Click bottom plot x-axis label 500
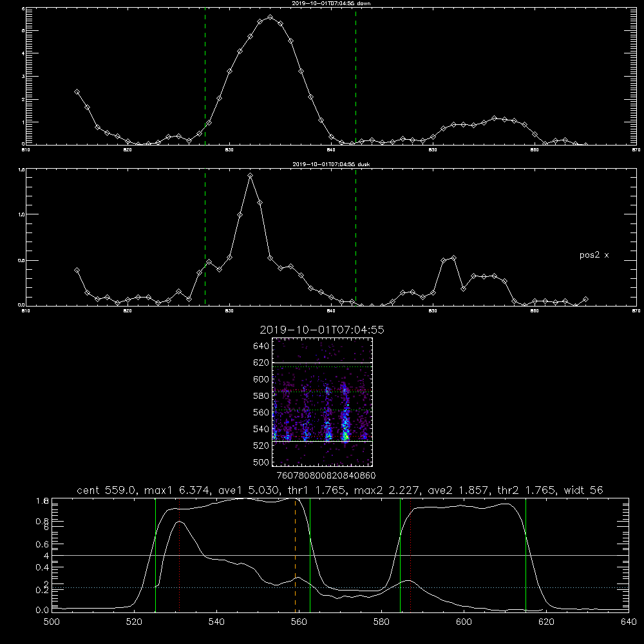The height and width of the screenshot is (644, 644). tap(52, 622)
